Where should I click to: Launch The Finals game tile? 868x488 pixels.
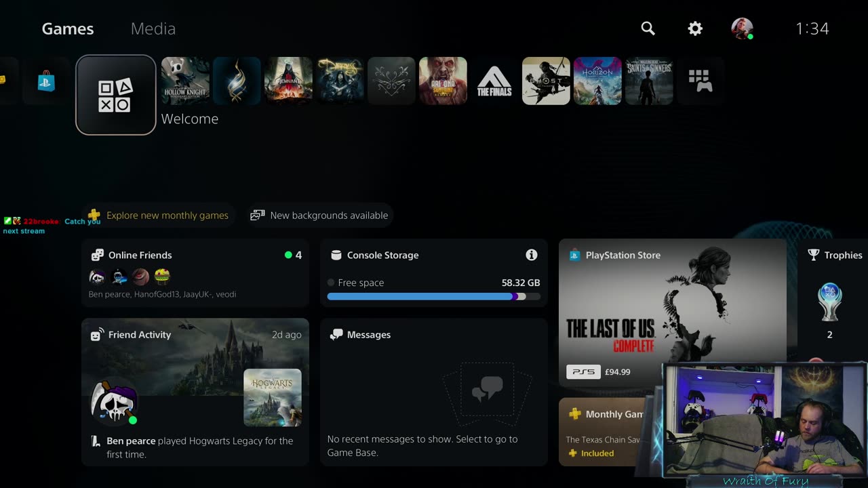[x=494, y=81]
